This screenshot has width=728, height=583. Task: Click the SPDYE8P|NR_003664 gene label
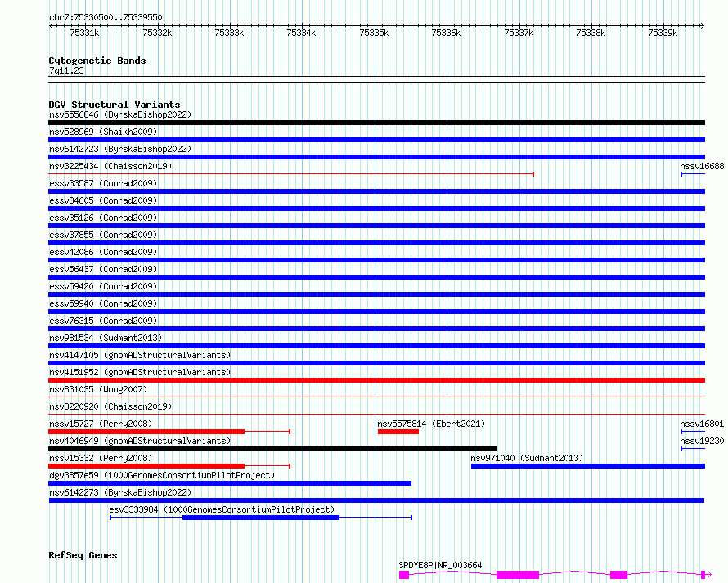click(440, 565)
